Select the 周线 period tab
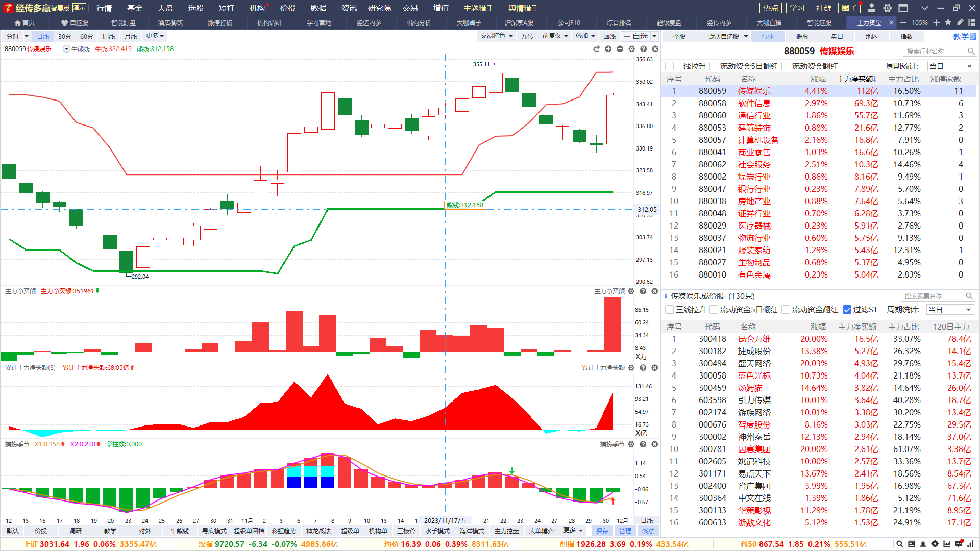 pyautogui.click(x=109, y=37)
